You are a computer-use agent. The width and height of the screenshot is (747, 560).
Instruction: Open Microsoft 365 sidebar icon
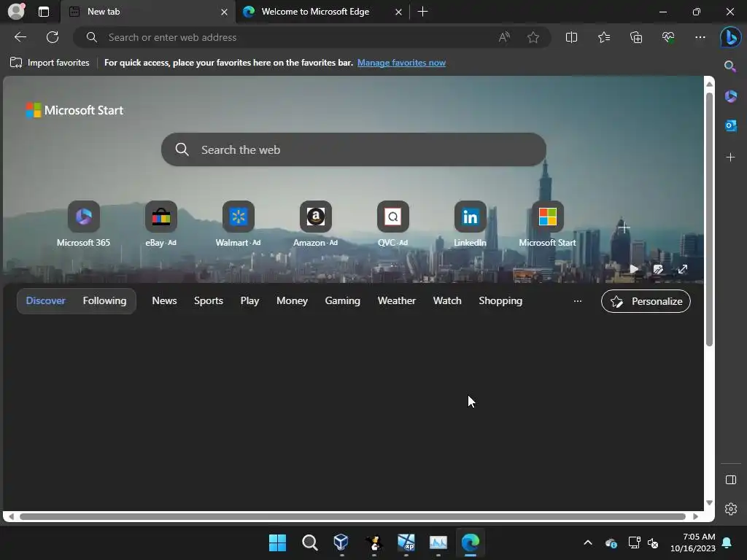click(x=731, y=97)
